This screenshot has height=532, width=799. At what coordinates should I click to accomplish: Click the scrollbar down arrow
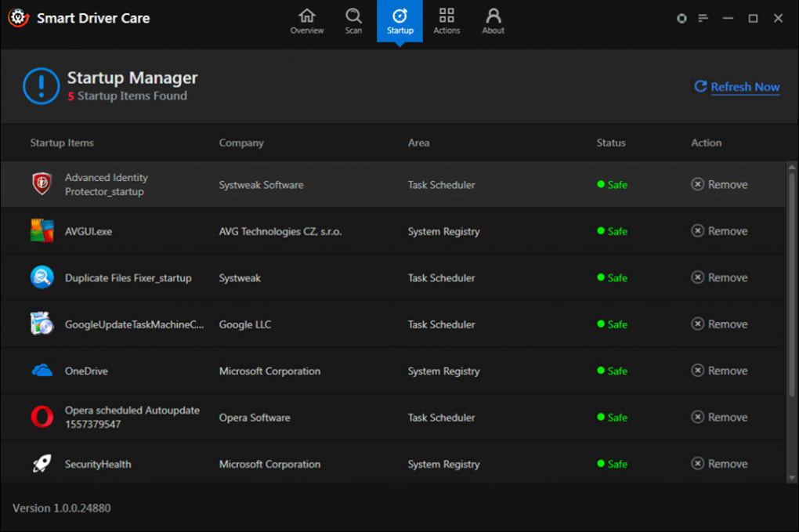point(790,478)
